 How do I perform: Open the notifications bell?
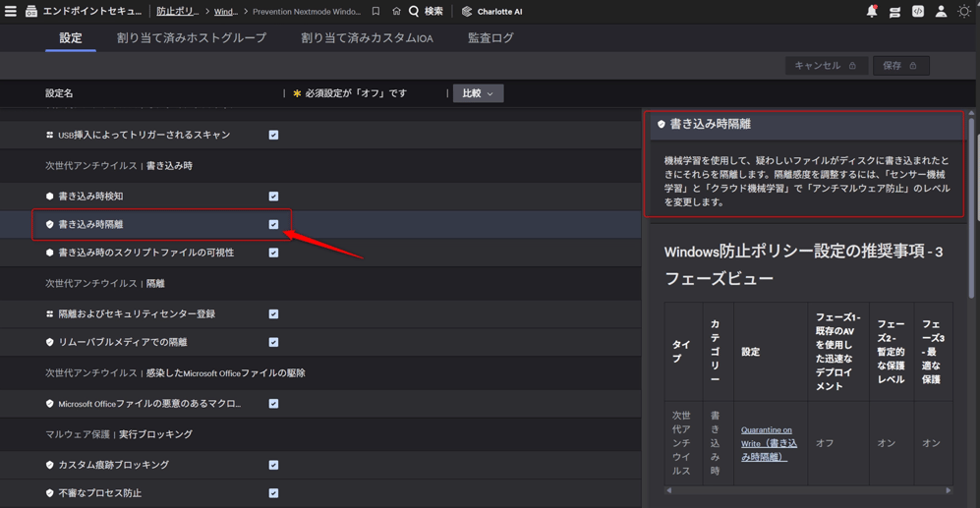872,11
